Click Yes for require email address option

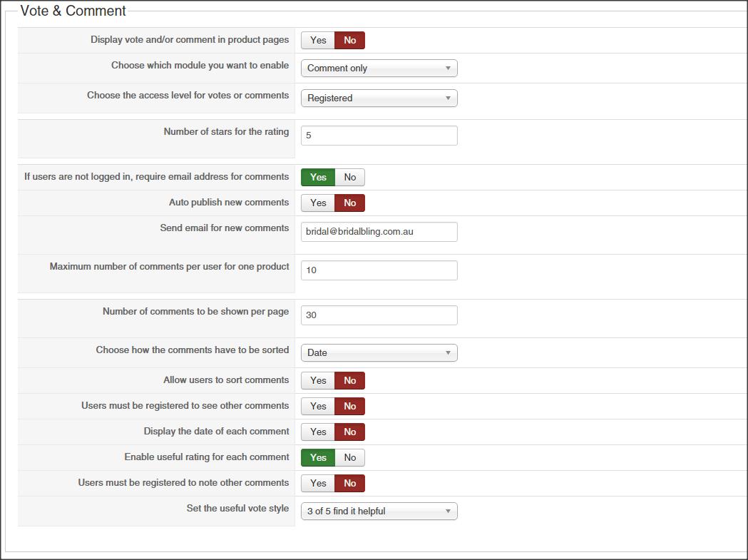(x=318, y=178)
